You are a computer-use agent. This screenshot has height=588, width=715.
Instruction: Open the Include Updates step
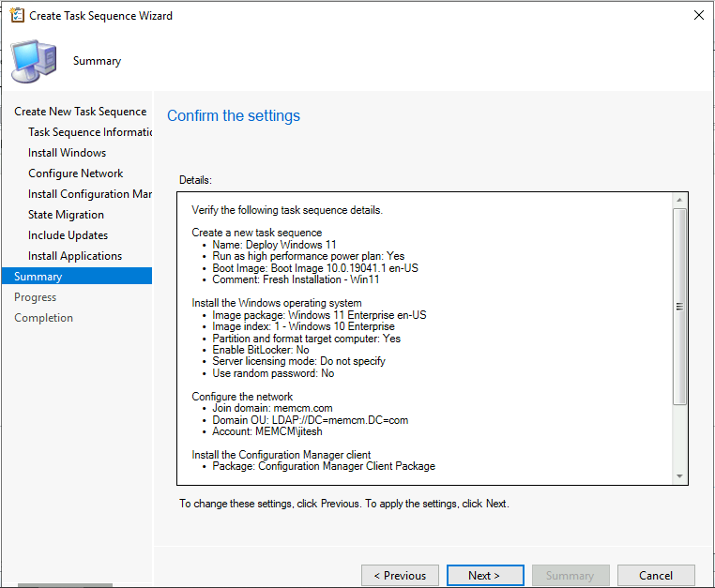pyautogui.click(x=68, y=235)
